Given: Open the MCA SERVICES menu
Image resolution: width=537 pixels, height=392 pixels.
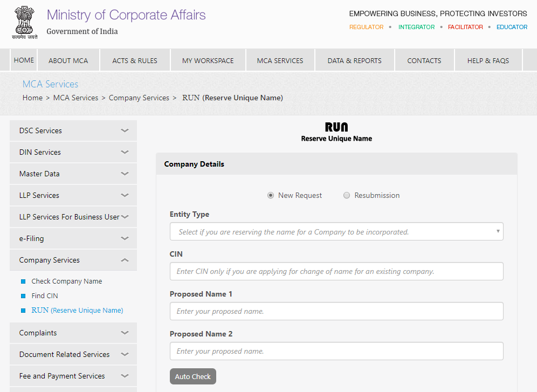Looking at the screenshot, I should 280,60.
